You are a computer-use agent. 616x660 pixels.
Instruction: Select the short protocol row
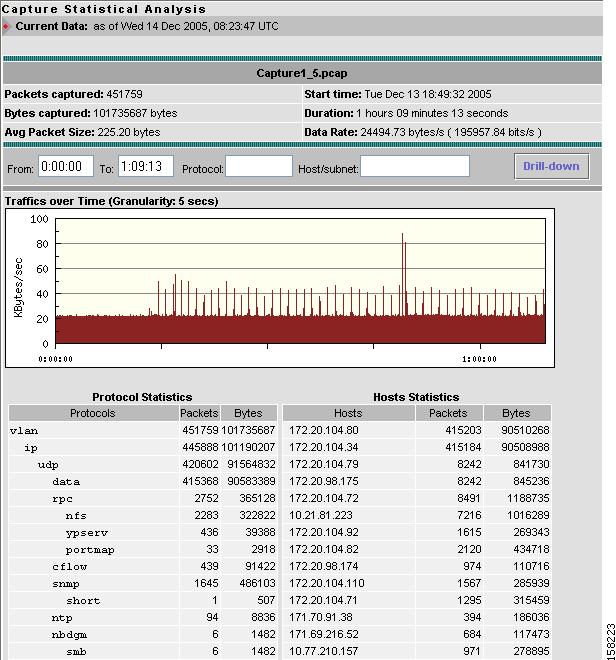pos(143,600)
